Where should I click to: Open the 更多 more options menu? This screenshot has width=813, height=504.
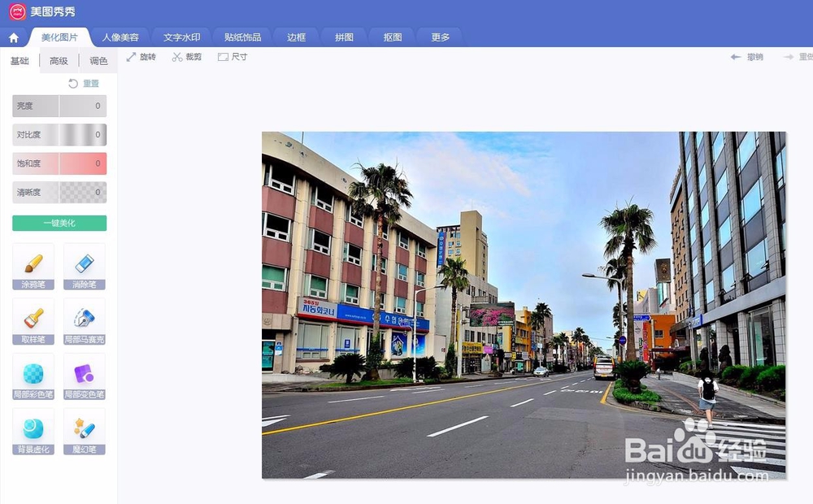pyautogui.click(x=439, y=37)
